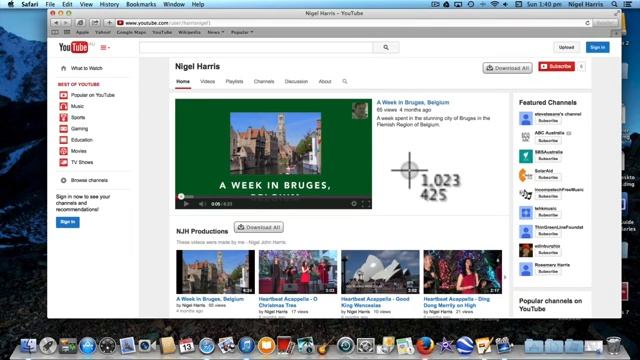Toggle fullscreen on the video player
The image size is (640, 360).
(x=366, y=204)
